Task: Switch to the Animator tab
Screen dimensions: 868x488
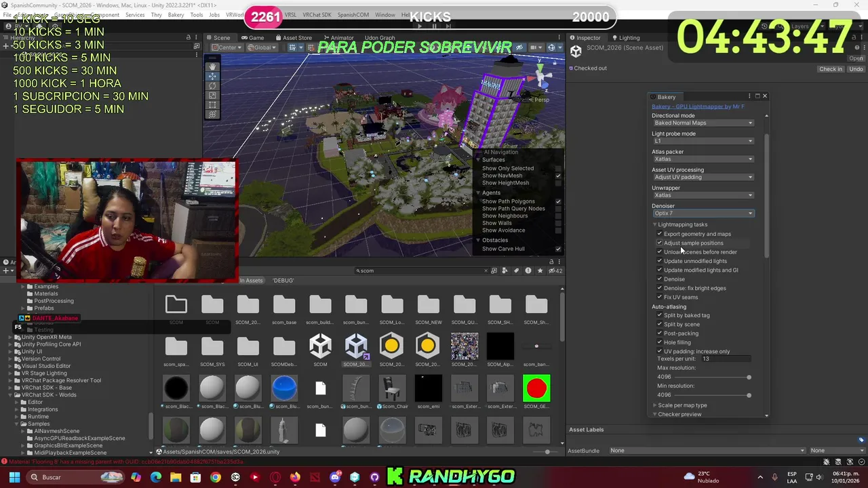Action: 338,38
